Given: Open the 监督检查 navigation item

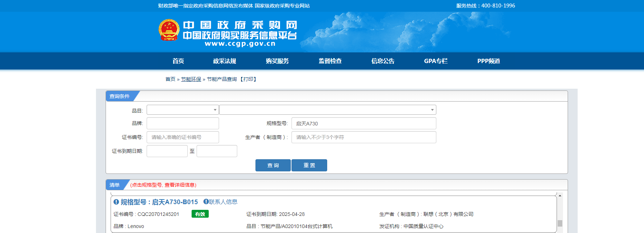Looking at the screenshot, I should pyautogui.click(x=330, y=61).
